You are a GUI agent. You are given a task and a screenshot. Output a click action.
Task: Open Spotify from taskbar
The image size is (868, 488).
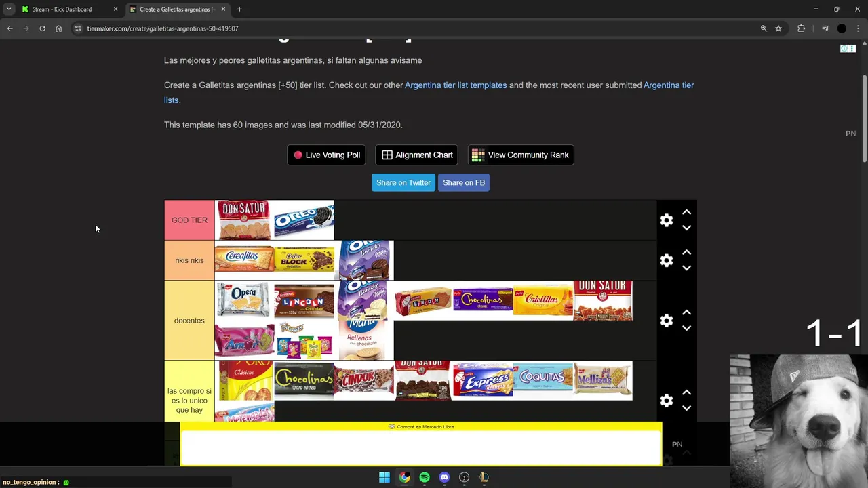tap(425, 477)
